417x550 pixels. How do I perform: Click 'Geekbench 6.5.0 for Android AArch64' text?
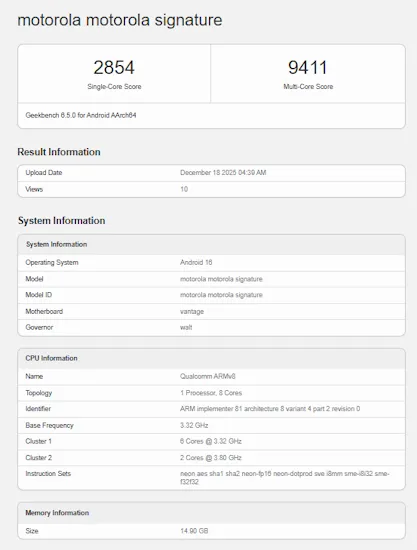coord(81,115)
